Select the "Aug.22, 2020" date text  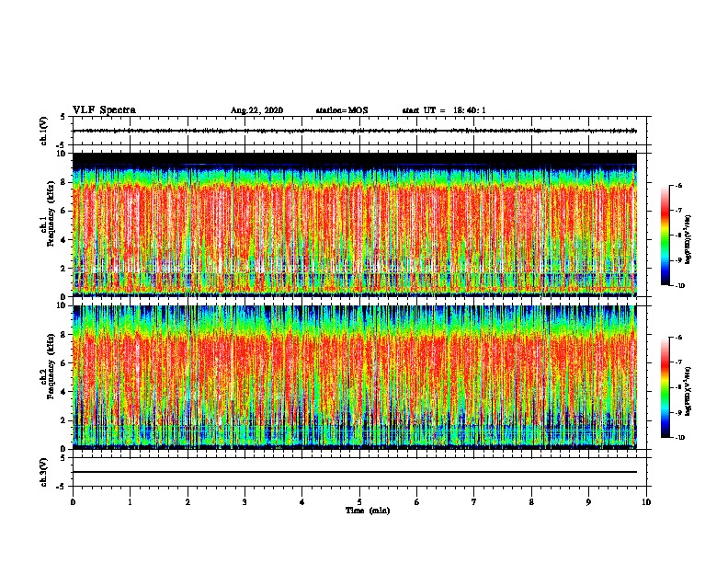click(x=256, y=110)
